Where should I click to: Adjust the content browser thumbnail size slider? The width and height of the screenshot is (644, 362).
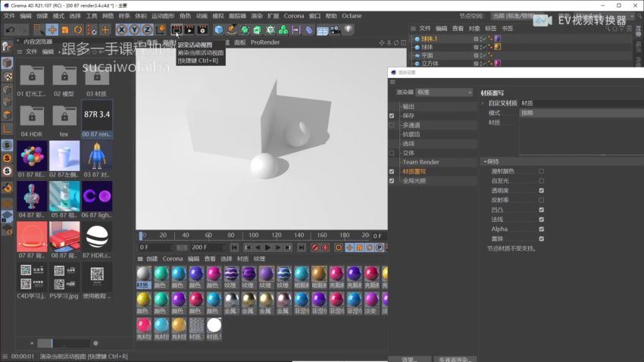[64, 343]
